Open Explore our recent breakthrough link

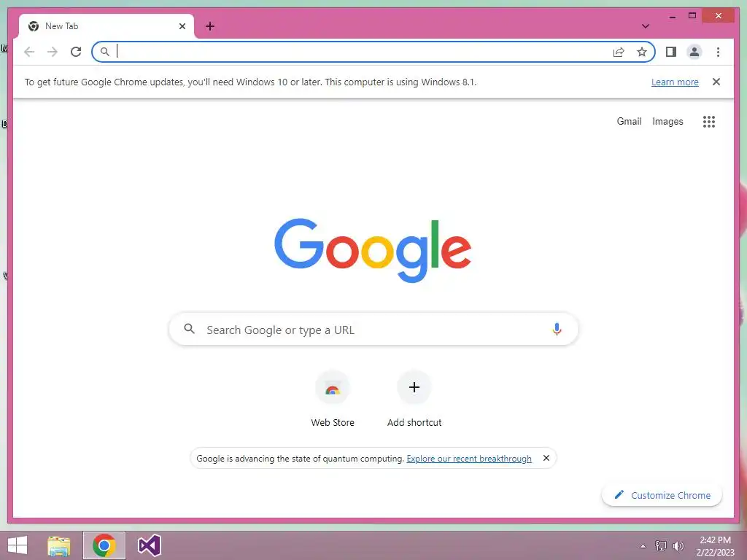click(469, 459)
